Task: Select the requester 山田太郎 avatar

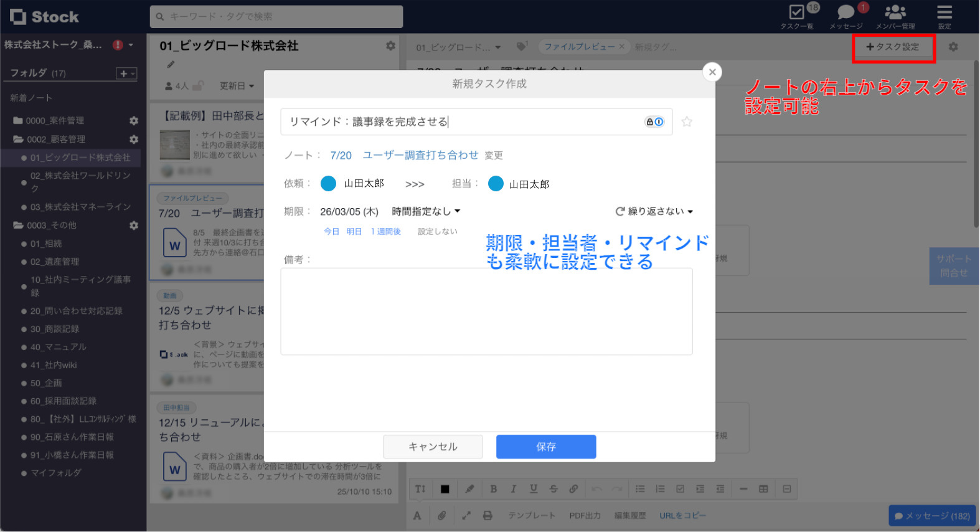Action: pos(328,183)
